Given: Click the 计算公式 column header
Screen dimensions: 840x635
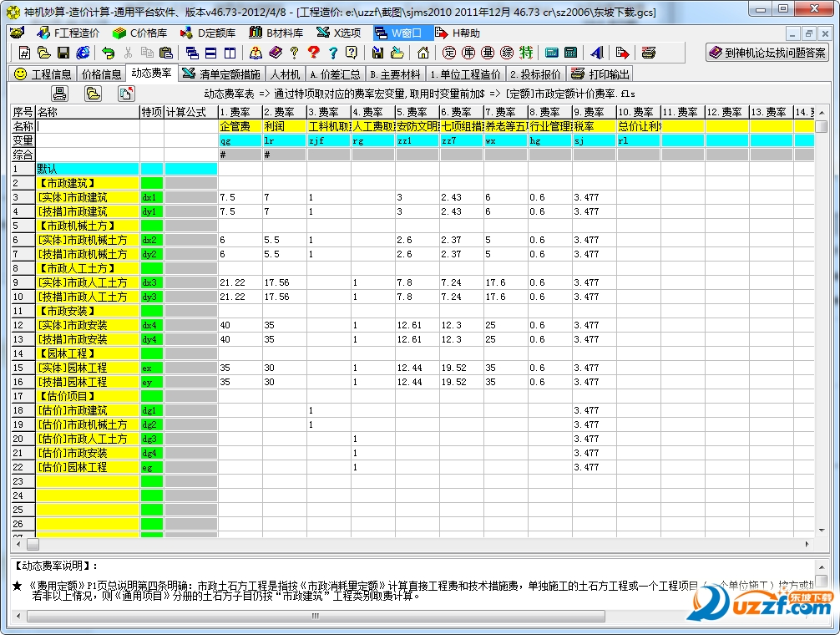Looking at the screenshot, I should tap(190, 113).
